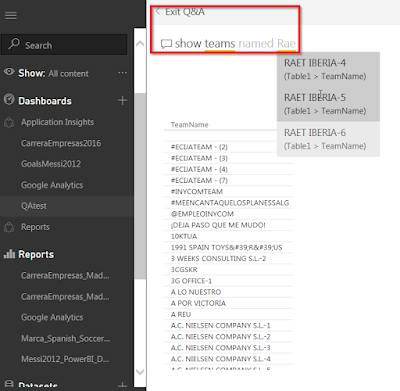Viewport: 400px width, 391px height.
Task: Open the Application Insights dashboard
Action: [57, 122]
